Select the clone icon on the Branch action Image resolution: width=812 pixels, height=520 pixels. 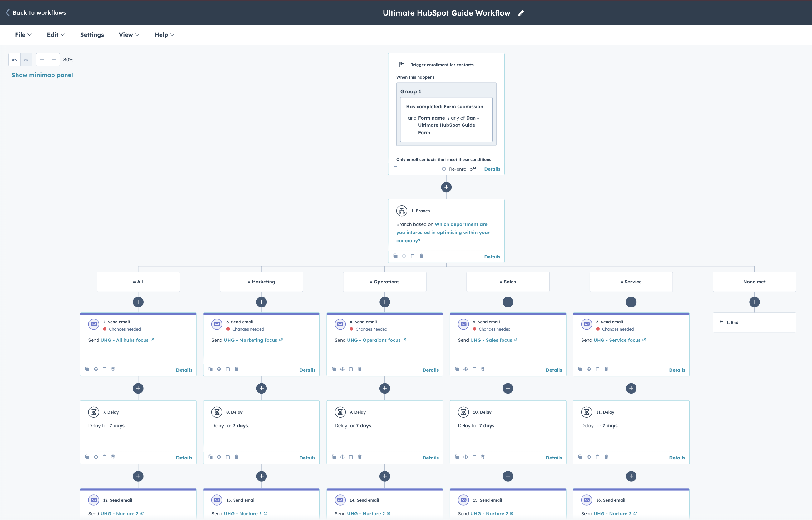[395, 256]
